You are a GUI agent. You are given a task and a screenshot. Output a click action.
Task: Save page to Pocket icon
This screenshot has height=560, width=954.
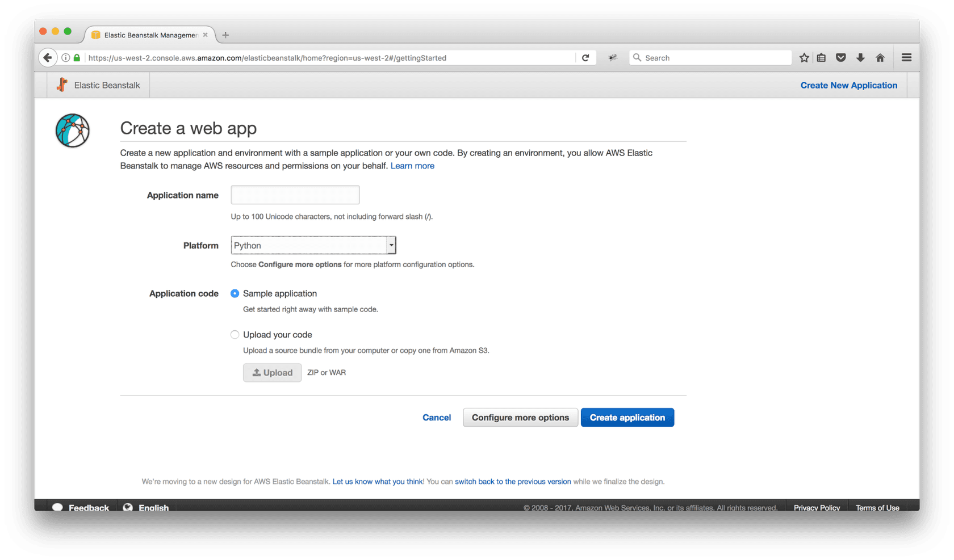pos(841,58)
